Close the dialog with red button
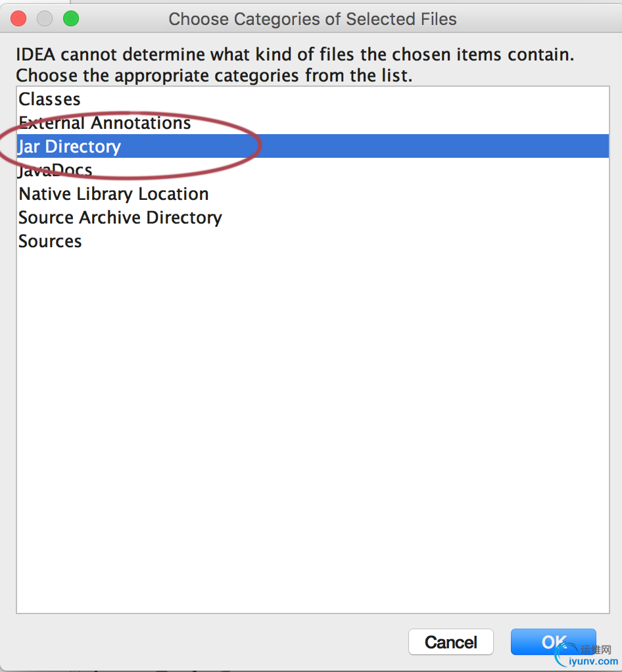 (x=18, y=19)
